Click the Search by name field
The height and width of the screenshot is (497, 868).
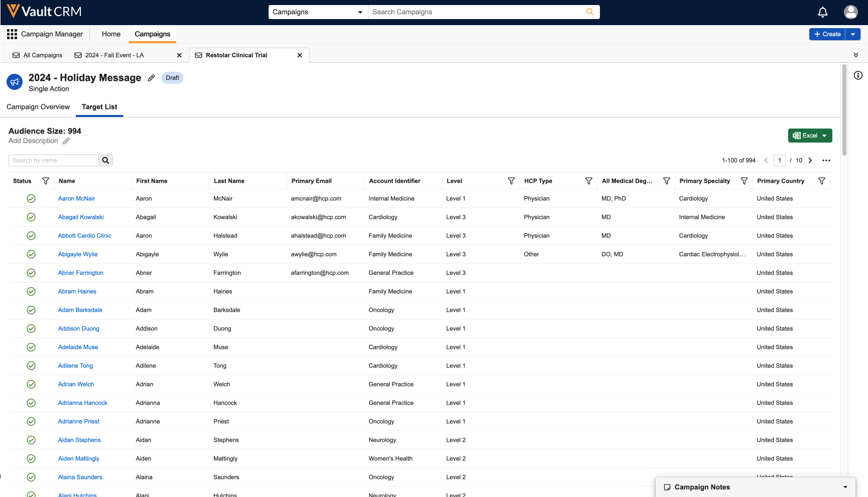pyautogui.click(x=53, y=161)
